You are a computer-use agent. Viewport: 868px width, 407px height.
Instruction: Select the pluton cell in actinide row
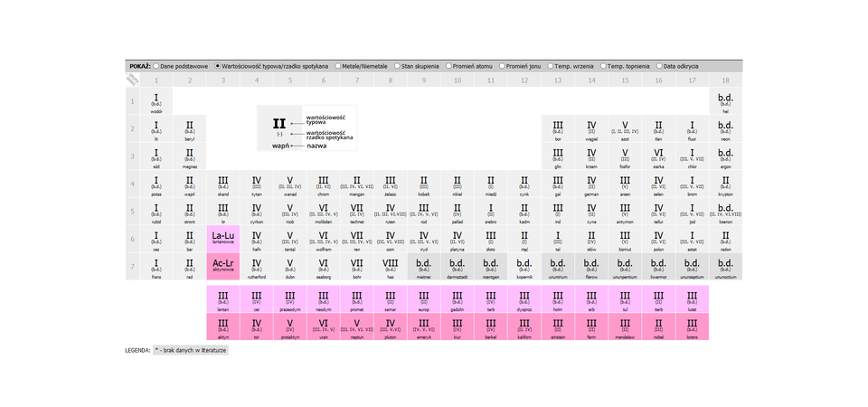[x=391, y=327]
